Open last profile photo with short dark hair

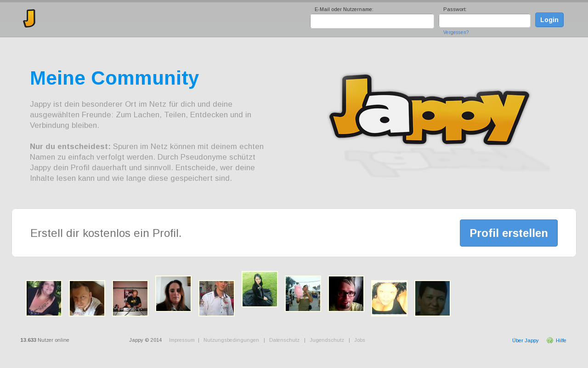click(432, 299)
